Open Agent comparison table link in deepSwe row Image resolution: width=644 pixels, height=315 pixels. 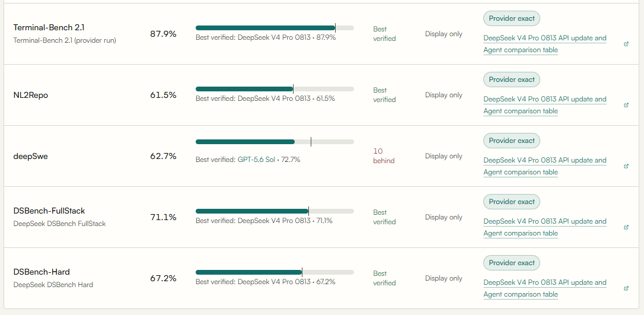coord(521,172)
